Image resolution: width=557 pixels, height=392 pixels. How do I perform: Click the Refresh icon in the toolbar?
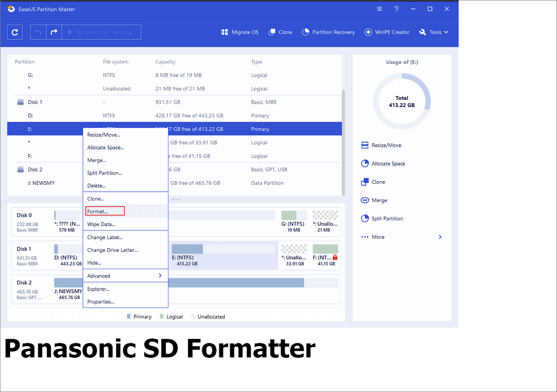(x=15, y=32)
